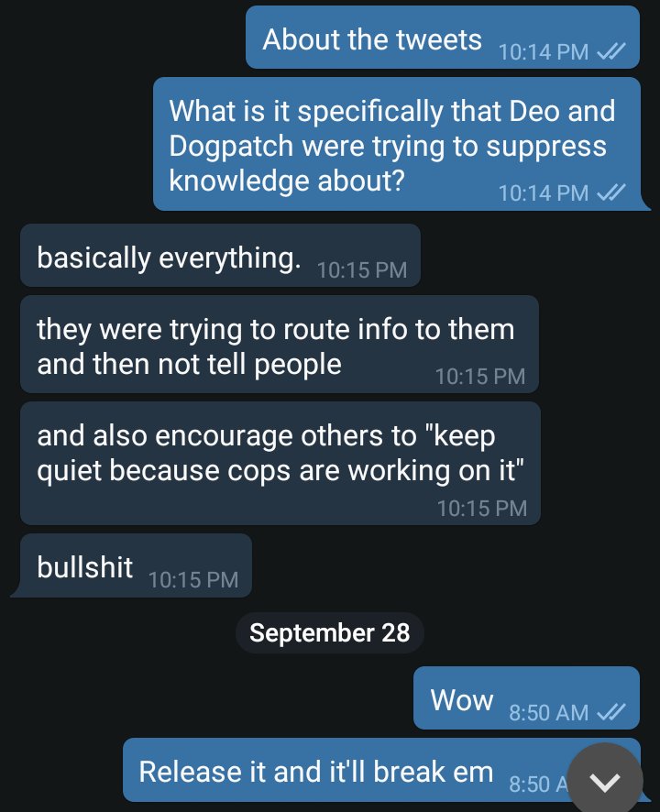Viewport: 660px width, 812px height.
Task: Select 'Release it and it'll break em' message
Action: tap(381, 770)
